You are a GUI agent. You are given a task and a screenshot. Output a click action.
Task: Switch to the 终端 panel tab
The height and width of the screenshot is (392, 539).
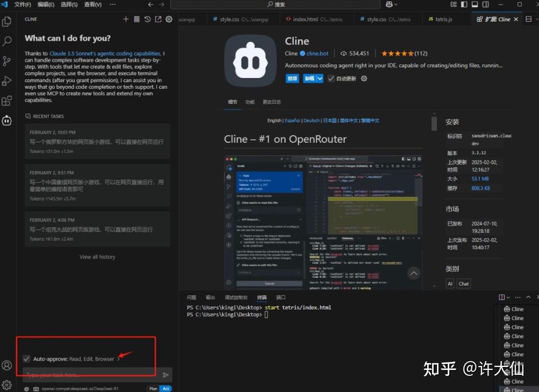[x=261, y=297]
